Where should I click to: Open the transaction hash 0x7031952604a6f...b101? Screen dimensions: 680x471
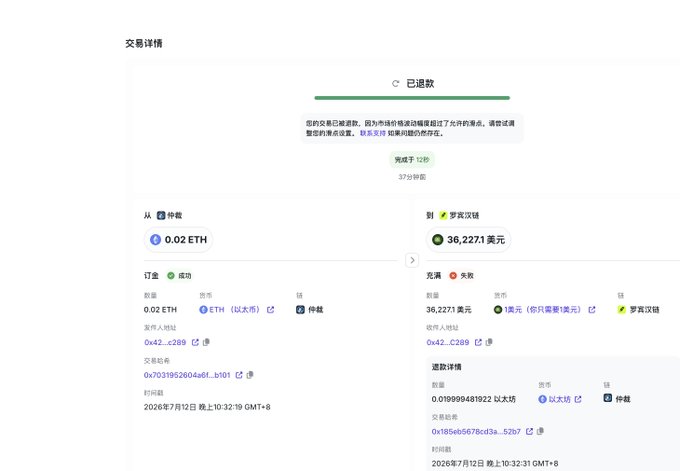187,375
